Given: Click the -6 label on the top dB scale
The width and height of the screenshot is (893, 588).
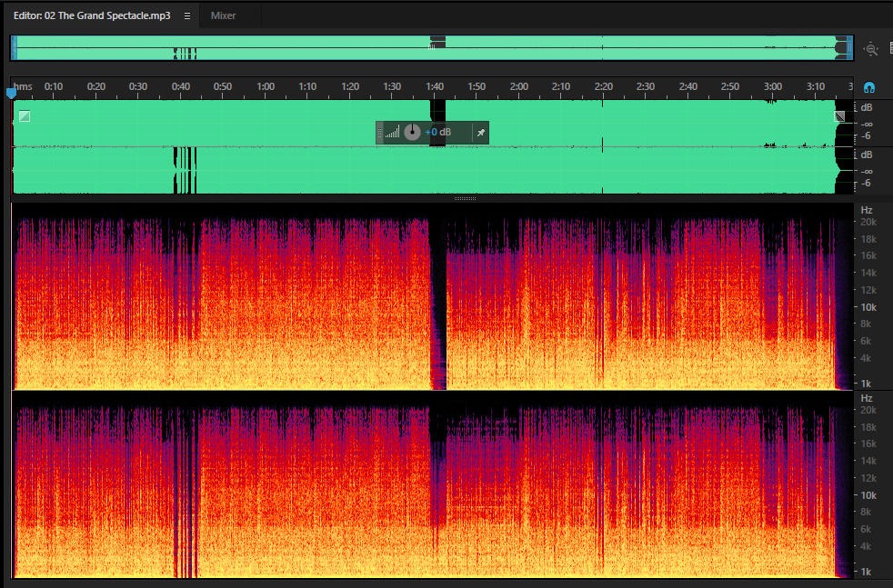Looking at the screenshot, I should (x=866, y=136).
